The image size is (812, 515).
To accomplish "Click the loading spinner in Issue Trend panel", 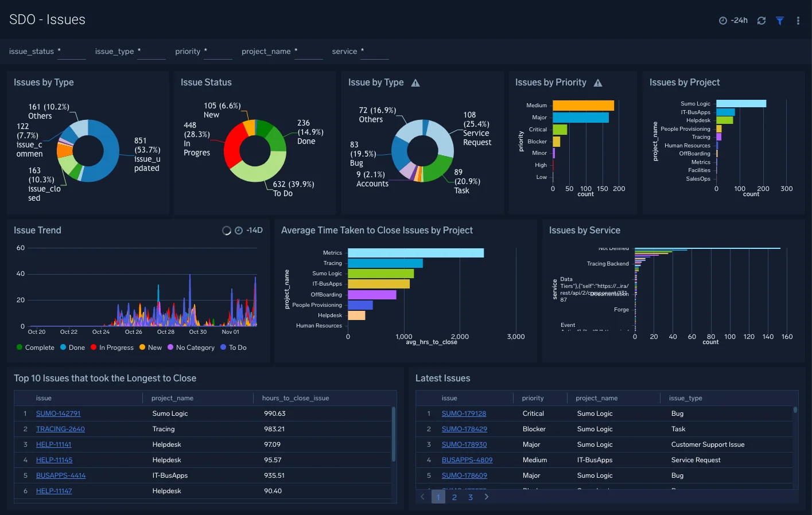I will (x=226, y=229).
